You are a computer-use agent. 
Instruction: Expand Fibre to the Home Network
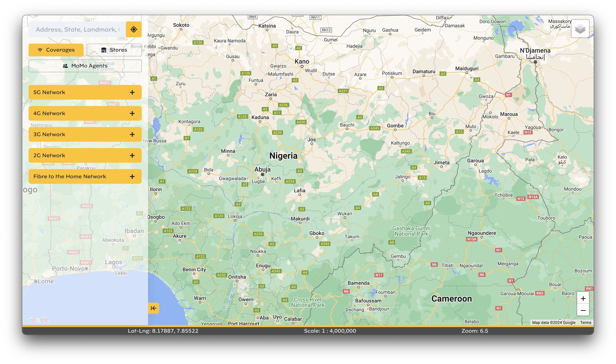click(x=85, y=176)
